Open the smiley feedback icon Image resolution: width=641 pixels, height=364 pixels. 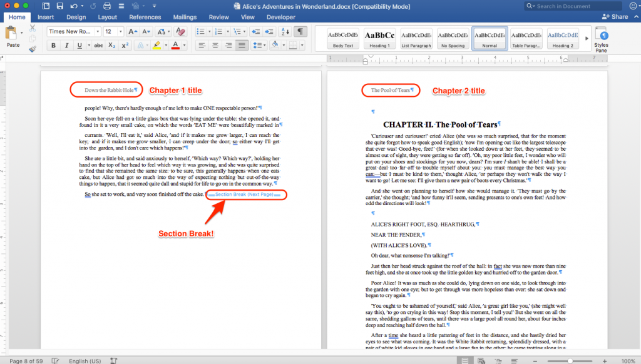pyautogui.click(x=634, y=6)
